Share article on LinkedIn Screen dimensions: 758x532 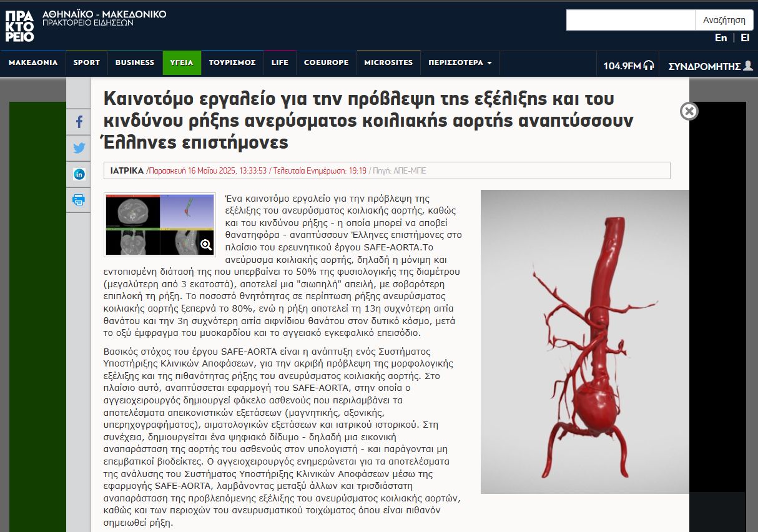(79, 174)
